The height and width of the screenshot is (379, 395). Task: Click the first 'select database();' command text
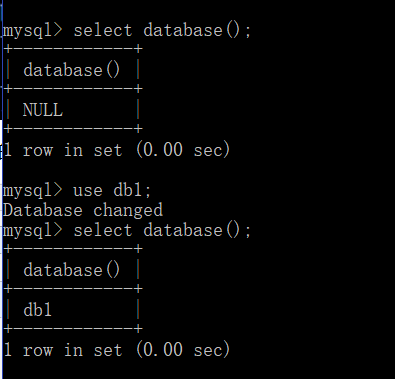point(162,31)
